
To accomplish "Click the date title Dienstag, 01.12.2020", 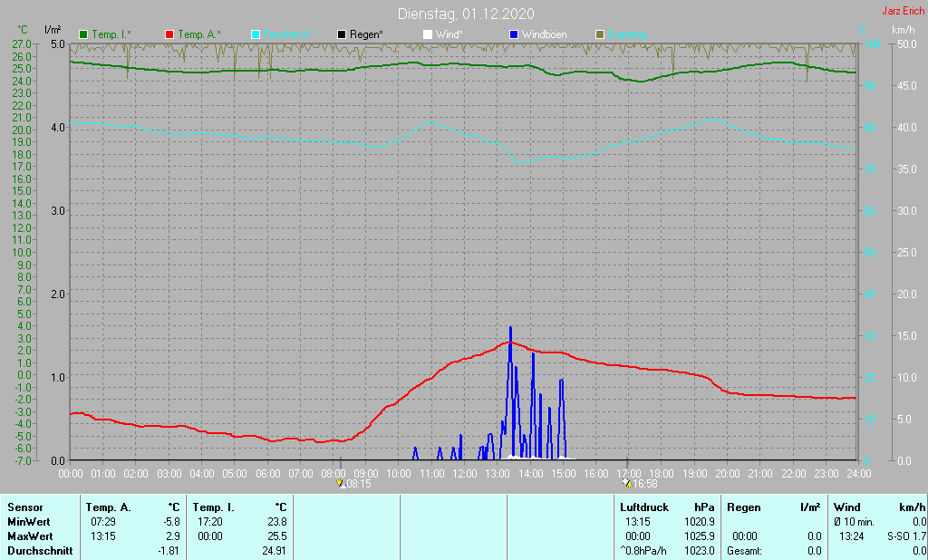I will (x=466, y=14).
